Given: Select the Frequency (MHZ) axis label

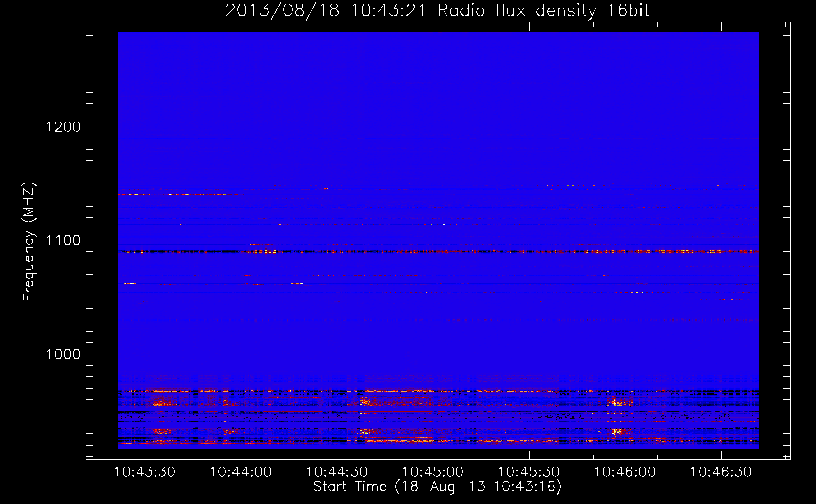Looking at the screenshot, I should pyautogui.click(x=29, y=242).
